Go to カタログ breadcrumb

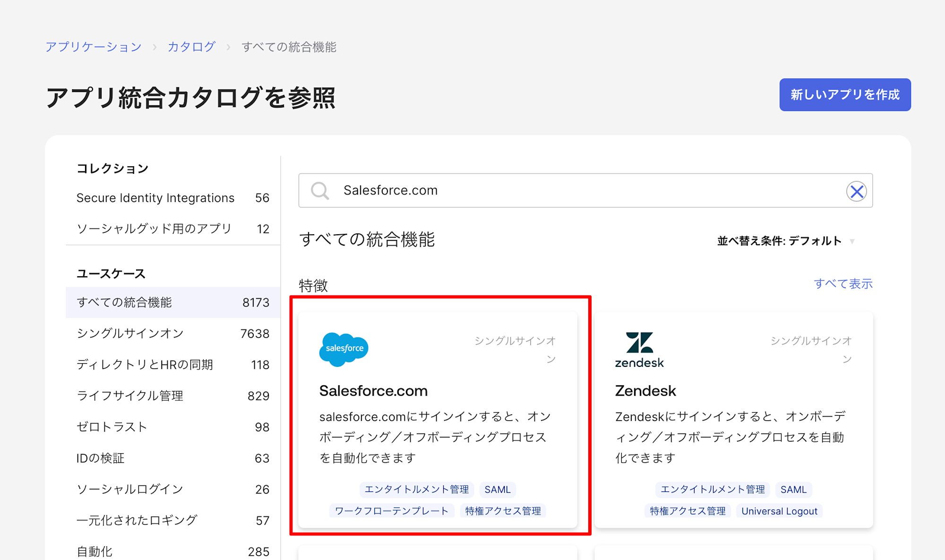(x=191, y=47)
